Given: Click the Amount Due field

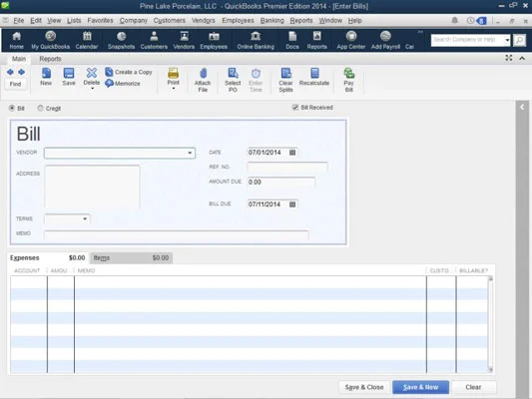Looking at the screenshot, I should pyautogui.click(x=280, y=182).
